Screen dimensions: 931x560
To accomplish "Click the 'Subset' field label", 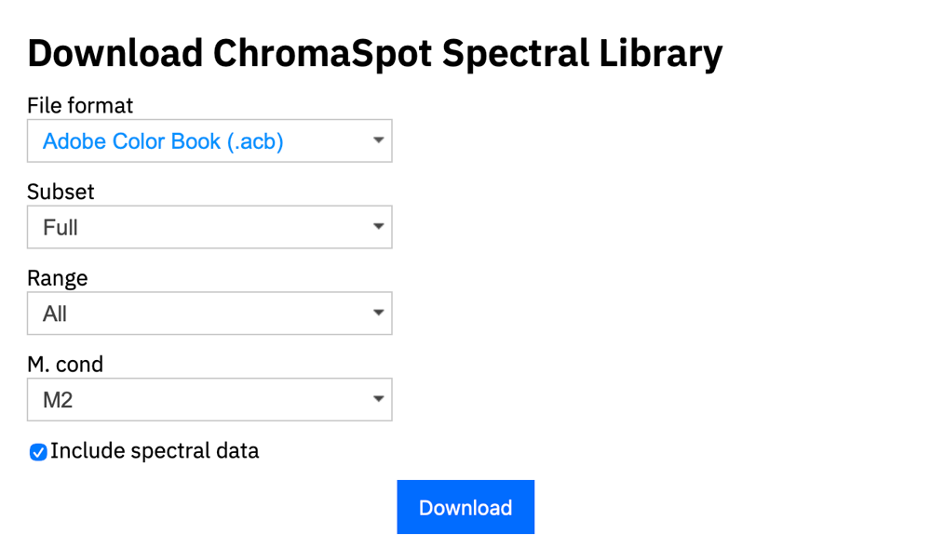I will click(x=61, y=192).
